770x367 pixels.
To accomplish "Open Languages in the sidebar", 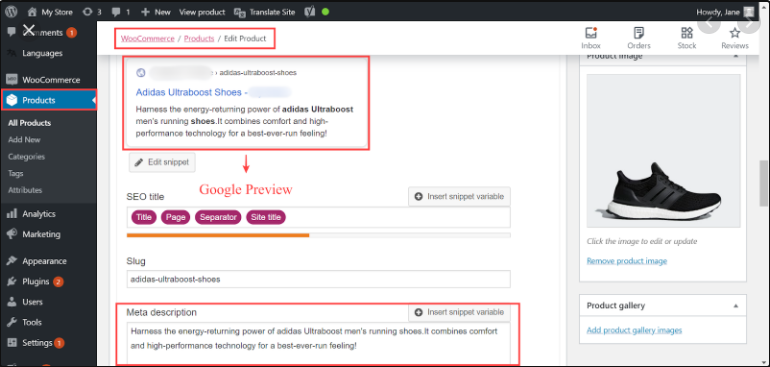I will (x=42, y=53).
